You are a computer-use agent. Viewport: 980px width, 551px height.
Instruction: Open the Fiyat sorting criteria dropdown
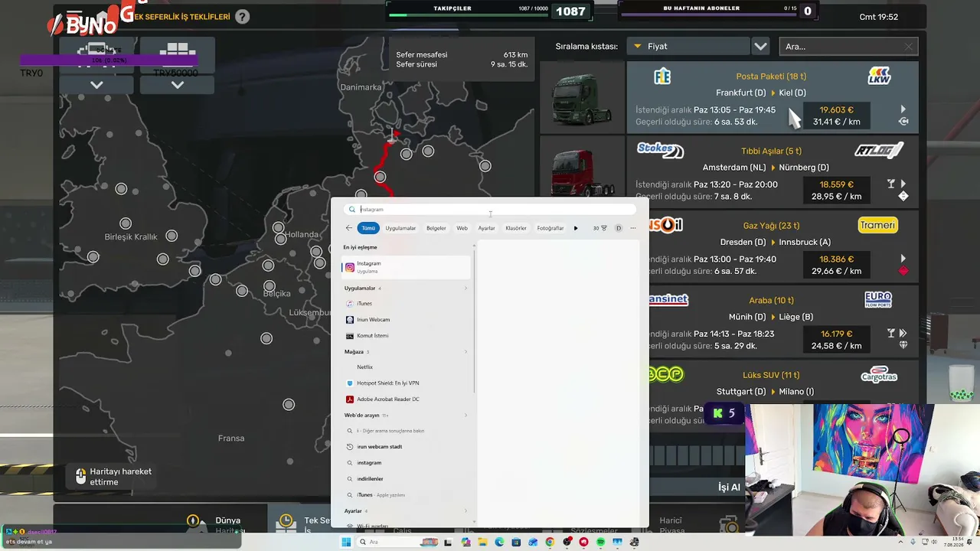[x=688, y=47]
